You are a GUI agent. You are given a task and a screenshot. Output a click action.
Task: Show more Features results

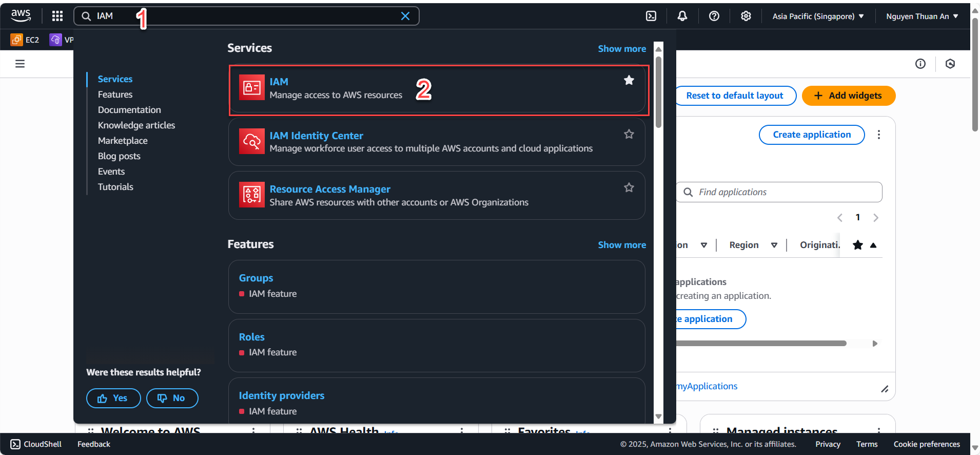(622, 244)
